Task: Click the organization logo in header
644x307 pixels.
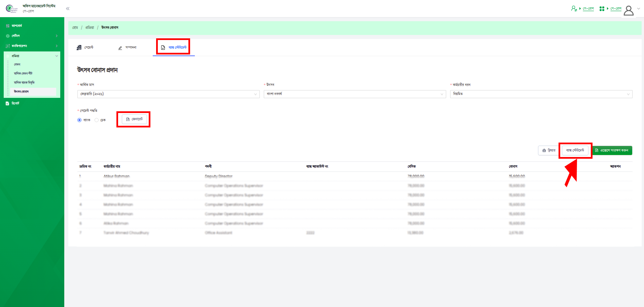Action: click(12, 9)
